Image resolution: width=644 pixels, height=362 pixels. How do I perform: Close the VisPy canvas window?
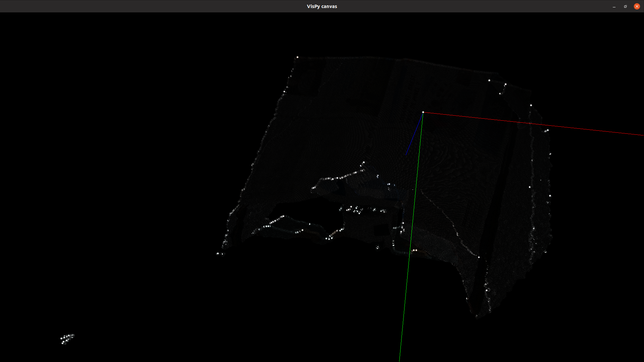(x=637, y=6)
